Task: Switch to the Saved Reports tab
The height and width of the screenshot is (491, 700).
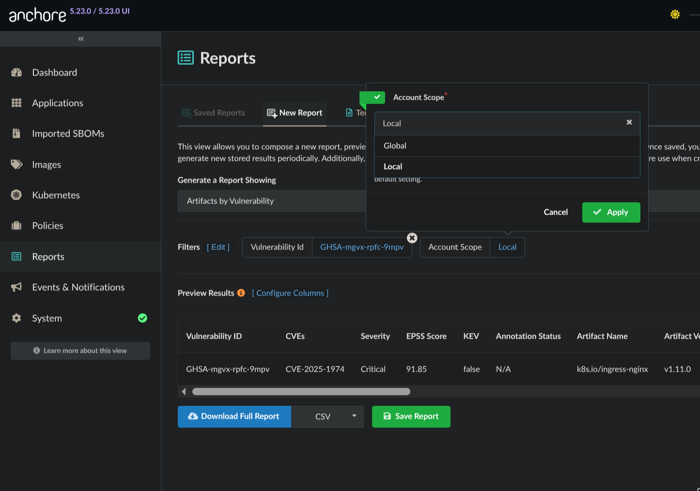Action: coord(213,113)
